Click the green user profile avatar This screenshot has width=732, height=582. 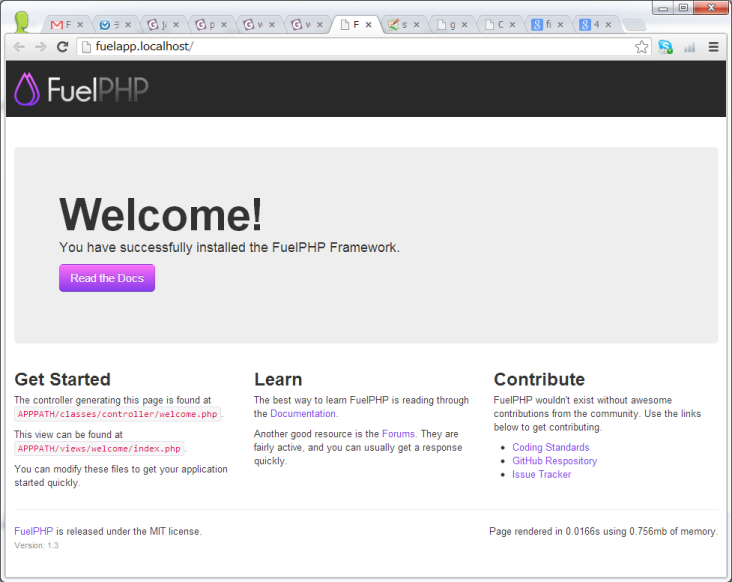coord(21,22)
